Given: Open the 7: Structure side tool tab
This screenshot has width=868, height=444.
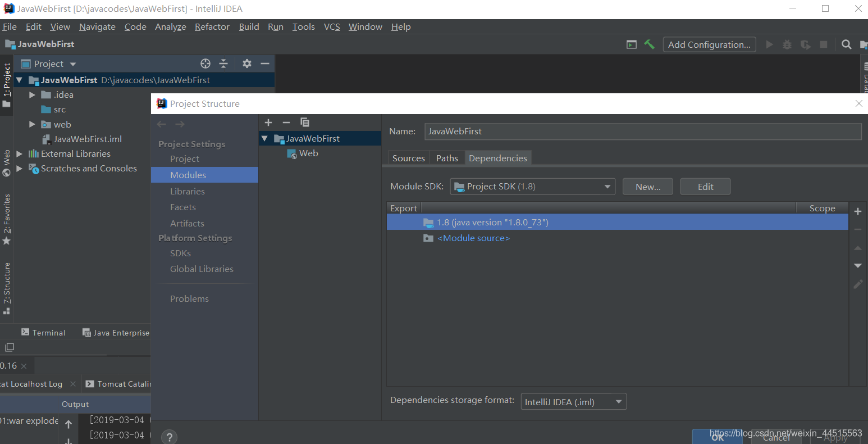Looking at the screenshot, I should pyautogui.click(x=7, y=288).
